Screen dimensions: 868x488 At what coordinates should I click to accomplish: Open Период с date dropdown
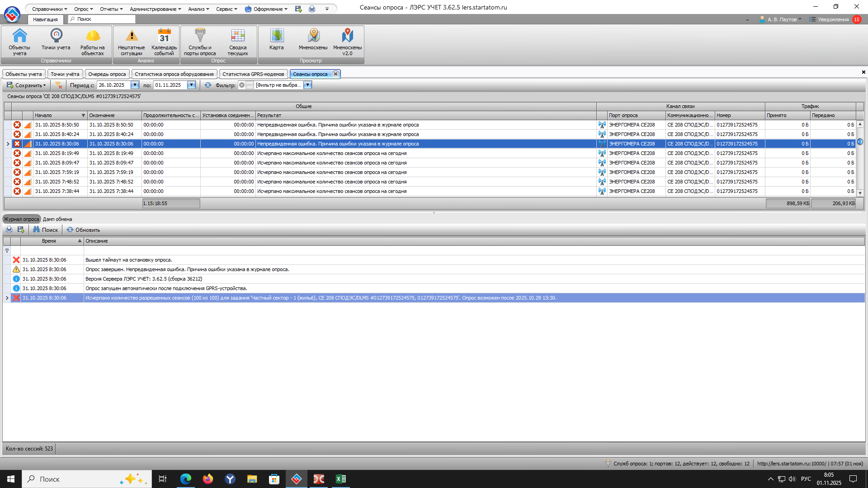point(135,85)
